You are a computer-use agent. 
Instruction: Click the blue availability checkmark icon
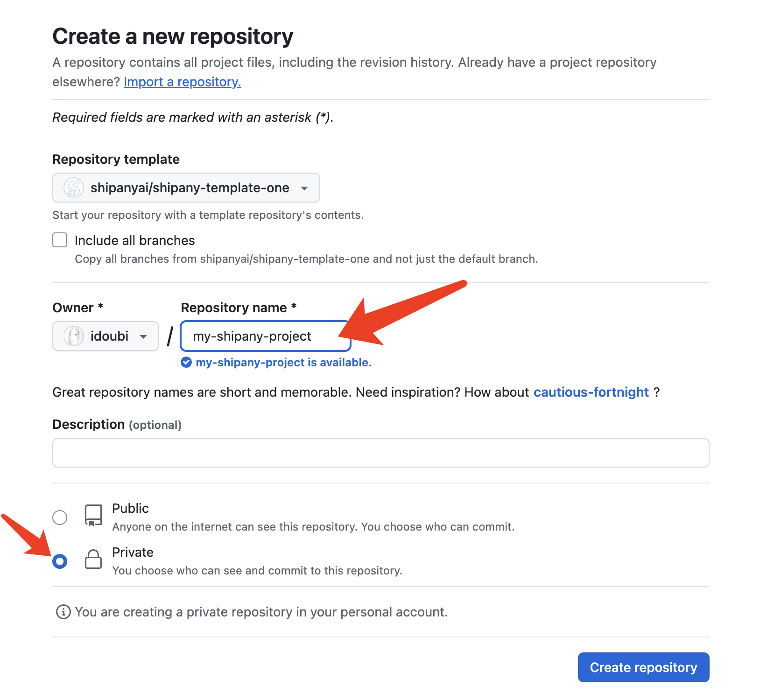tap(186, 363)
